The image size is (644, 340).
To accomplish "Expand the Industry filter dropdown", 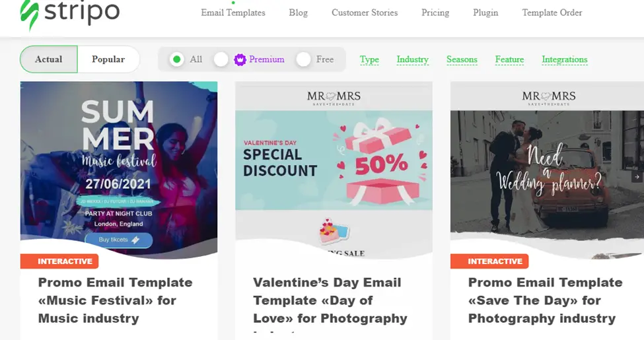I will [x=412, y=59].
